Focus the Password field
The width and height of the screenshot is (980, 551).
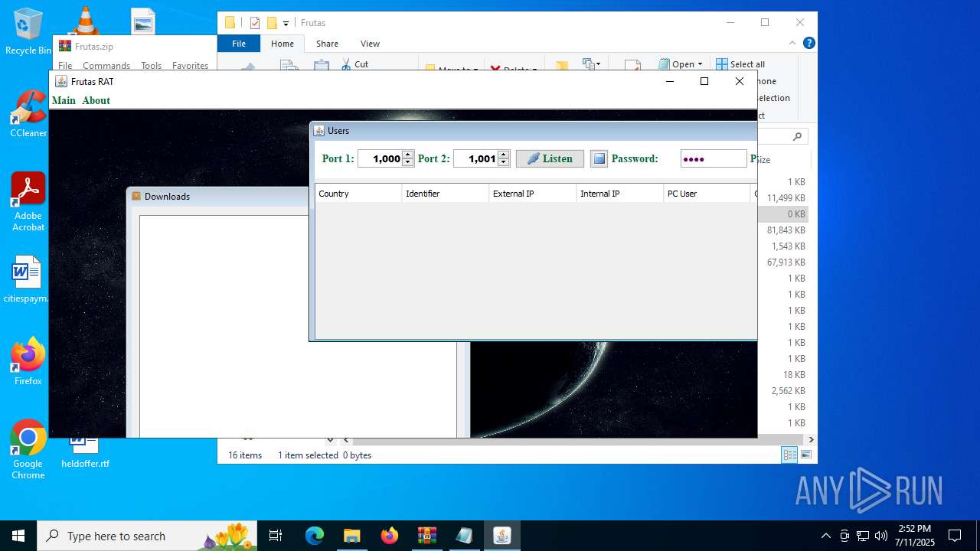tap(714, 158)
